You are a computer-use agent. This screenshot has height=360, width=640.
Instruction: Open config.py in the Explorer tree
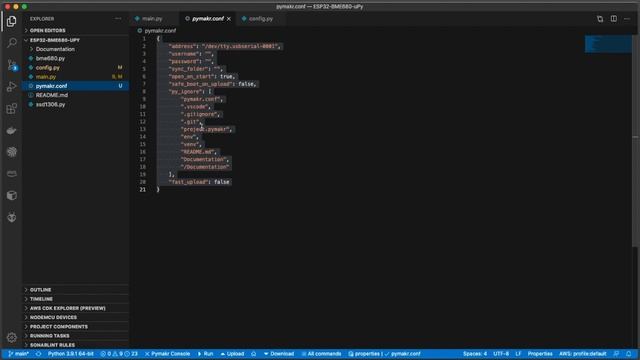point(75,67)
